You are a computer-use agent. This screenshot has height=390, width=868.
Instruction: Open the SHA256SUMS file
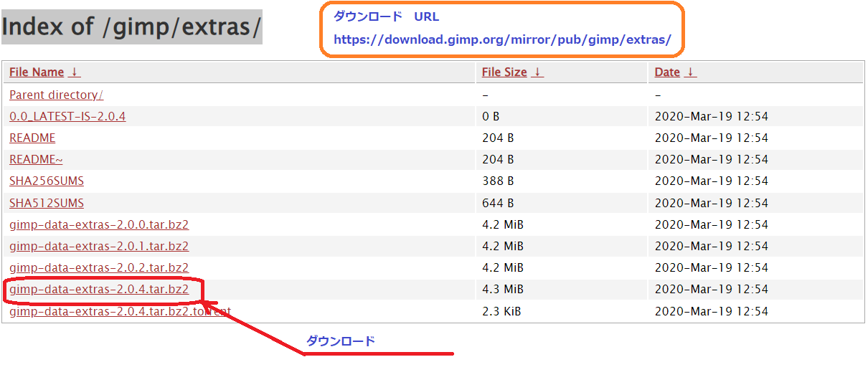point(47,181)
